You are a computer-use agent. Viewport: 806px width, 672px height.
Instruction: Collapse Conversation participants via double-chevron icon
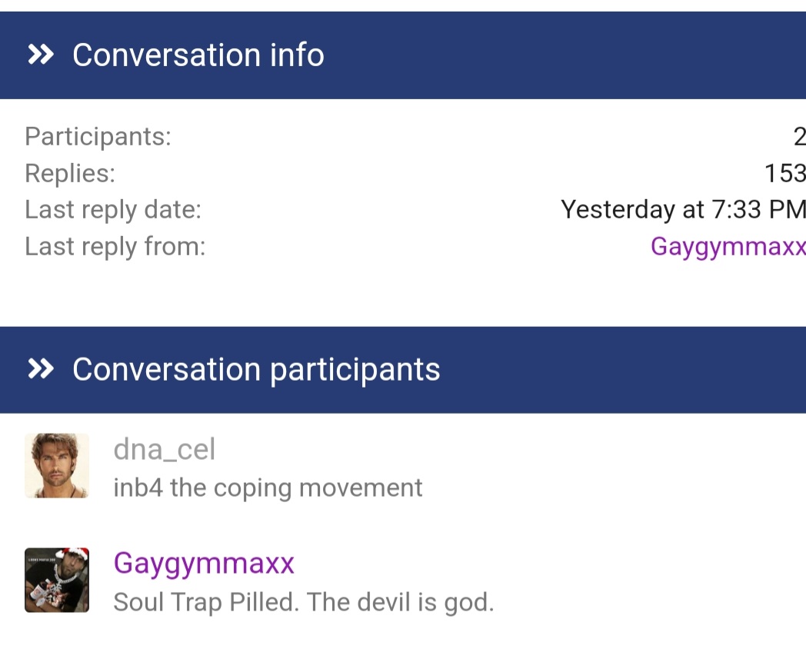(x=41, y=370)
